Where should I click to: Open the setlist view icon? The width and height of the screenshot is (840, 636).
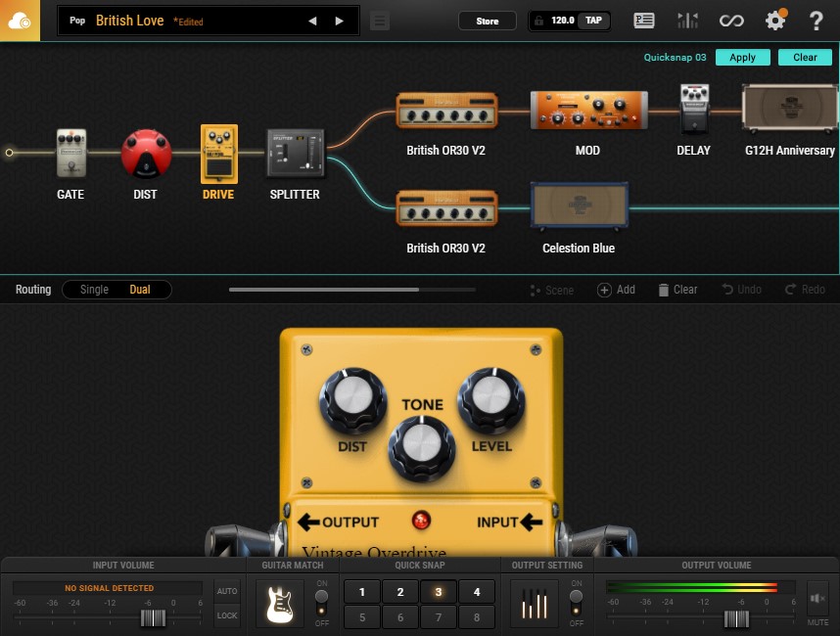pos(643,21)
